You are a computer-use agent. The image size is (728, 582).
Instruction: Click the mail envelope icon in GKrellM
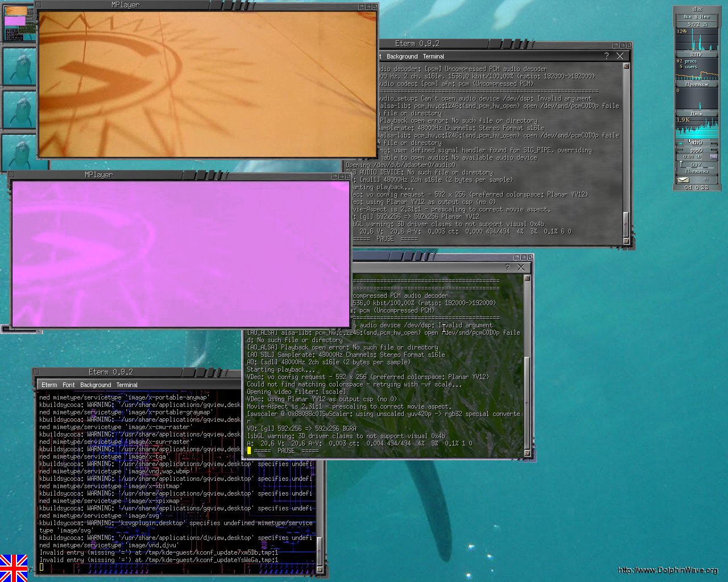[683, 180]
